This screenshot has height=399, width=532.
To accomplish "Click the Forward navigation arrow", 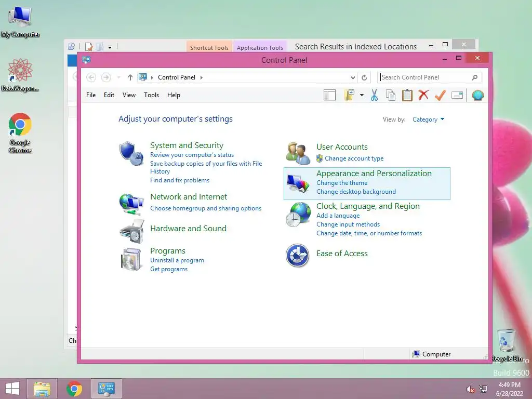I will coord(106,77).
